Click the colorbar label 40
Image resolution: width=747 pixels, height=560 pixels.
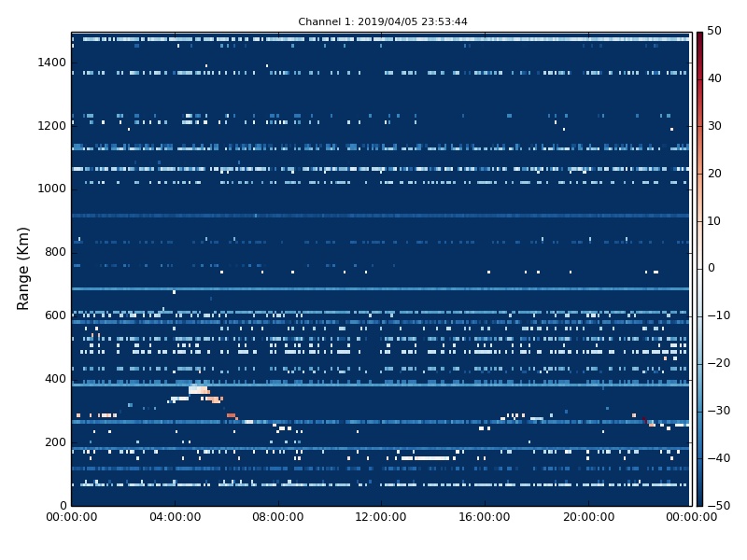pos(714,78)
